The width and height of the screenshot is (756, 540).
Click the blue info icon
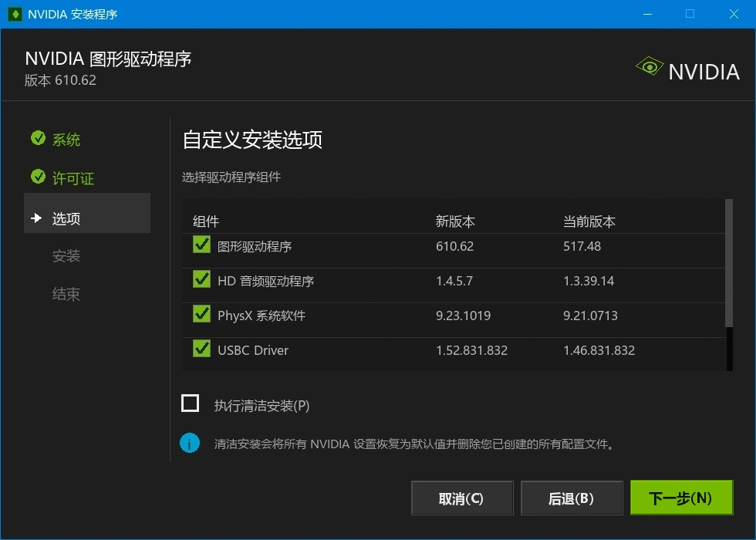click(x=190, y=443)
